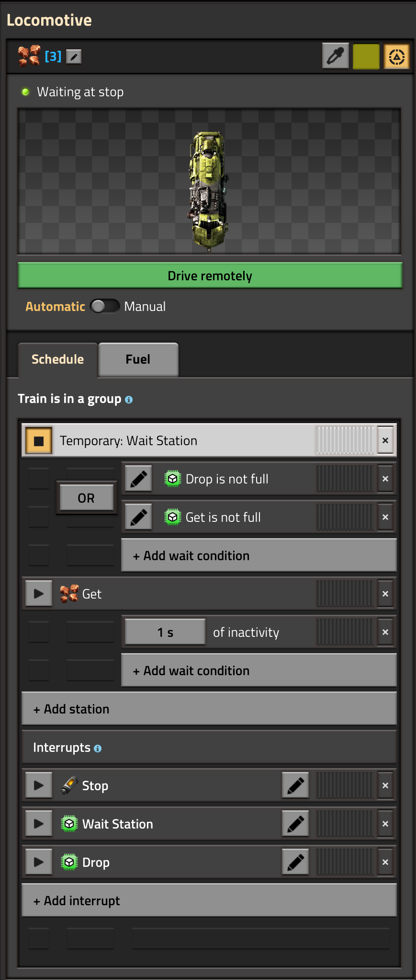This screenshot has width=416, height=980.
Task: Click Add station button
Action: coord(209,709)
